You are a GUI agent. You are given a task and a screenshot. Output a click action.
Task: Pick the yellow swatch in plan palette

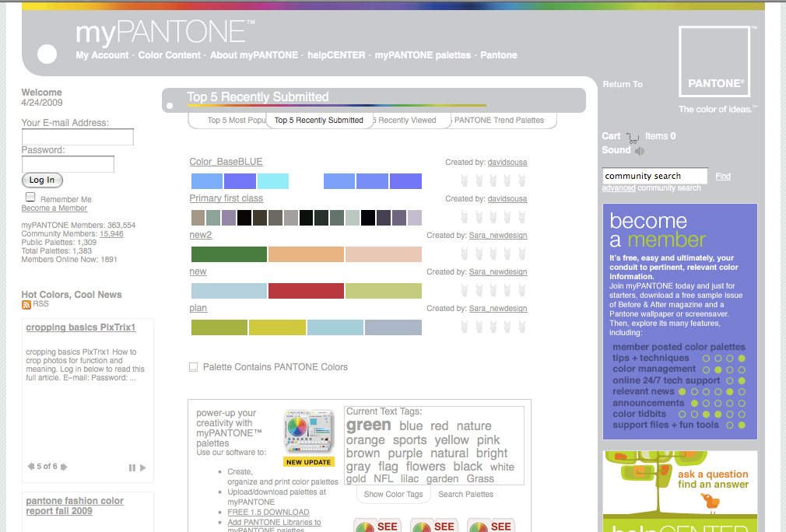point(277,327)
